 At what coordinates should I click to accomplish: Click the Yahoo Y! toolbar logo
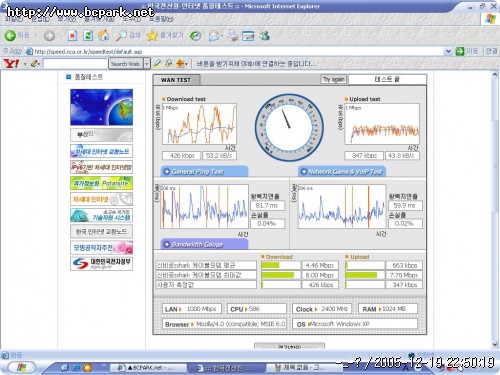tap(11, 63)
